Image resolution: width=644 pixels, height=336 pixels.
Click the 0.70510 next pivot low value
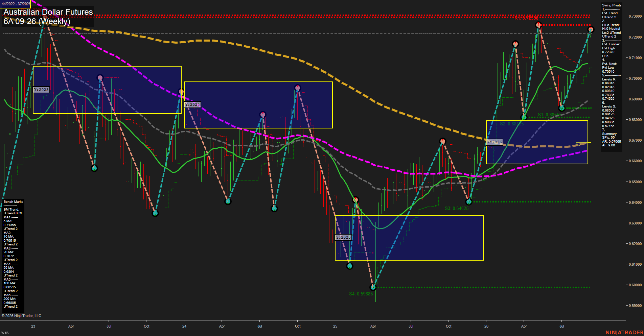tap(608, 72)
